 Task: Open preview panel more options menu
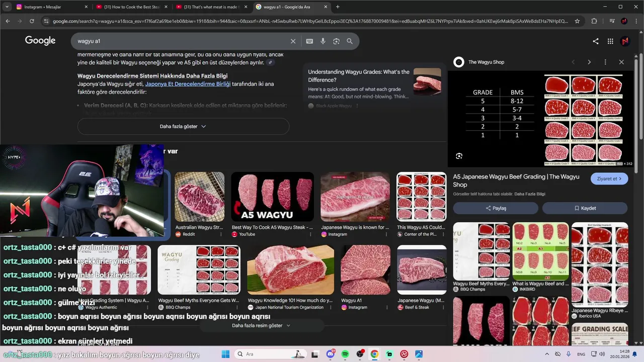605,62
